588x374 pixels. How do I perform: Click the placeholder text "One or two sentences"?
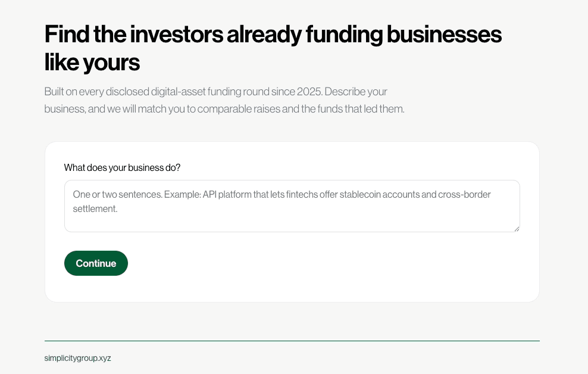tap(117, 195)
